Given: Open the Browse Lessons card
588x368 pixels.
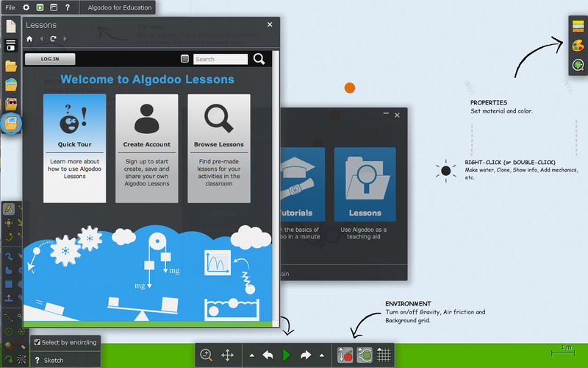Looking at the screenshot, I should [219, 149].
